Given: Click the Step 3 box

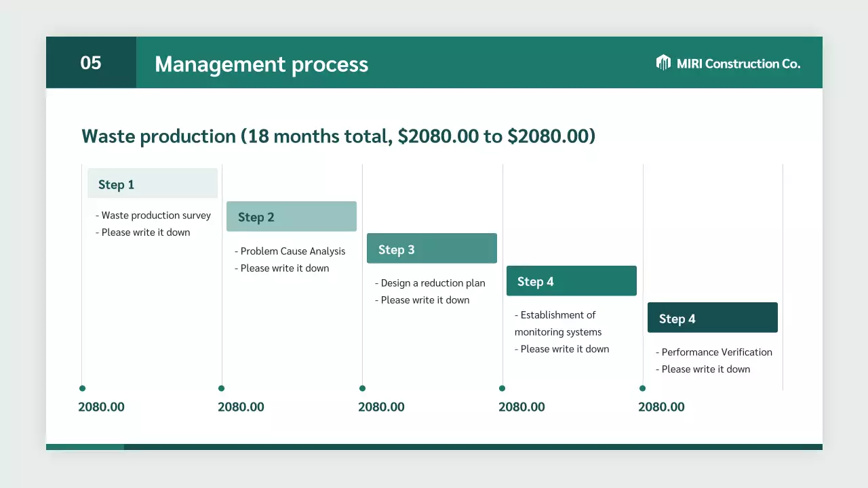Looking at the screenshot, I should click(431, 249).
